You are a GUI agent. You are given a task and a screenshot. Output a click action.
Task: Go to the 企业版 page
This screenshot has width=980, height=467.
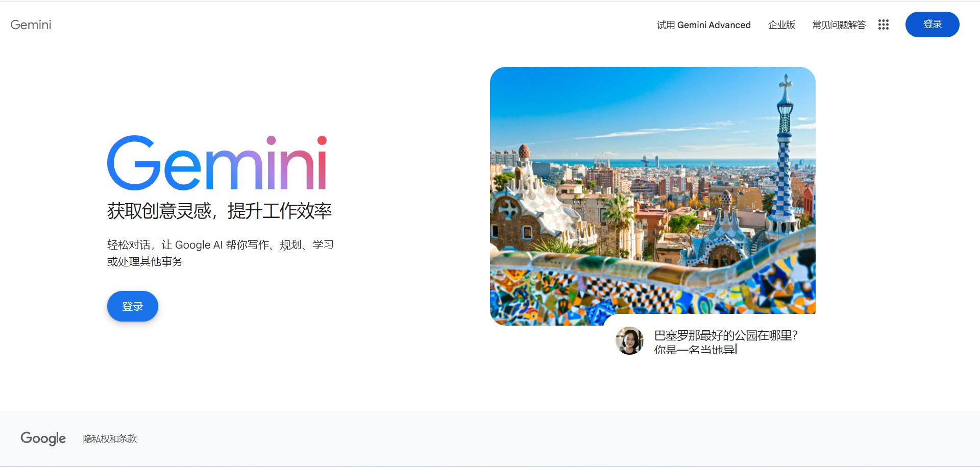(x=781, y=24)
